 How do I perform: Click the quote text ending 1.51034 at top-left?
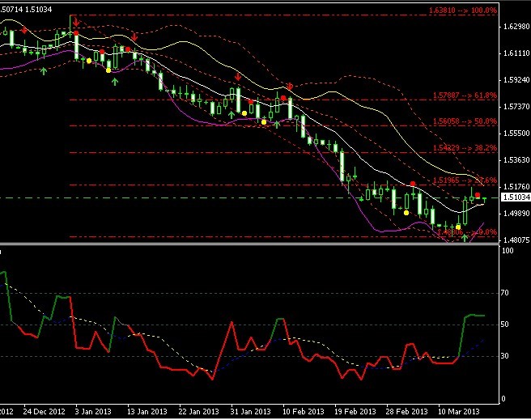coord(26,10)
